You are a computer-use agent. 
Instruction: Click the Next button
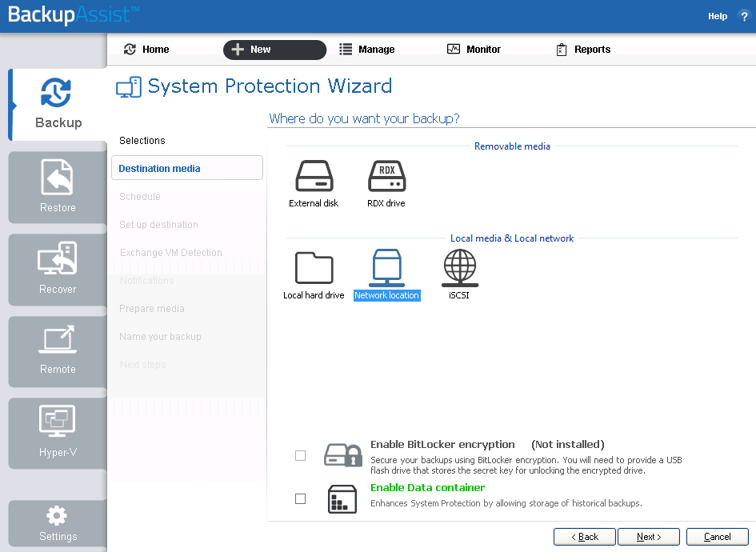pos(649,537)
